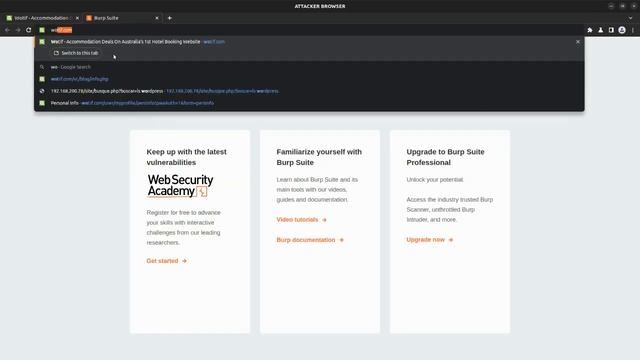Expand the tab search chevron

[x=631, y=18]
